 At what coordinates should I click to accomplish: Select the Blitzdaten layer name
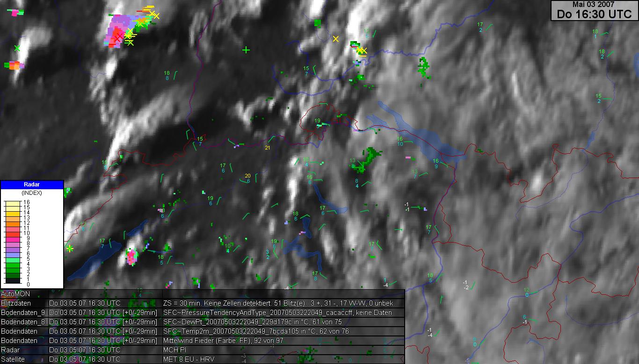tap(15, 303)
